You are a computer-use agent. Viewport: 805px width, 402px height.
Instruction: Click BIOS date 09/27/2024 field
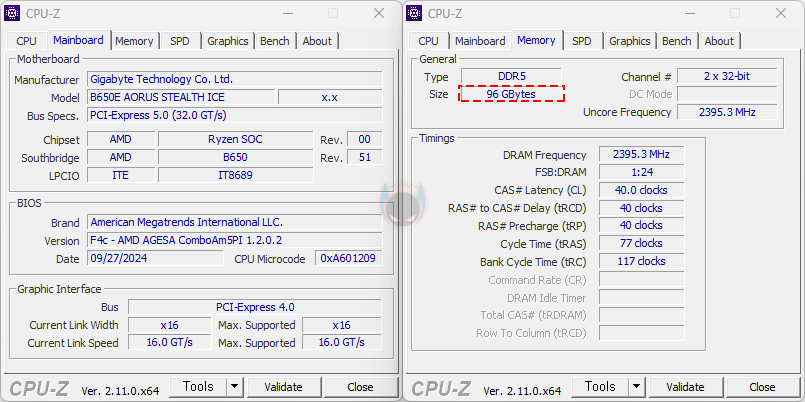pyautogui.click(x=156, y=258)
